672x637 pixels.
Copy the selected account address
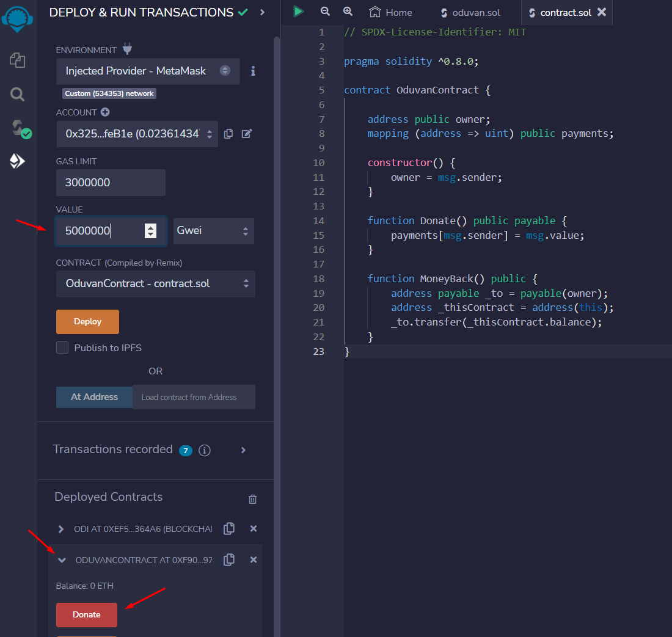click(228, 134)
